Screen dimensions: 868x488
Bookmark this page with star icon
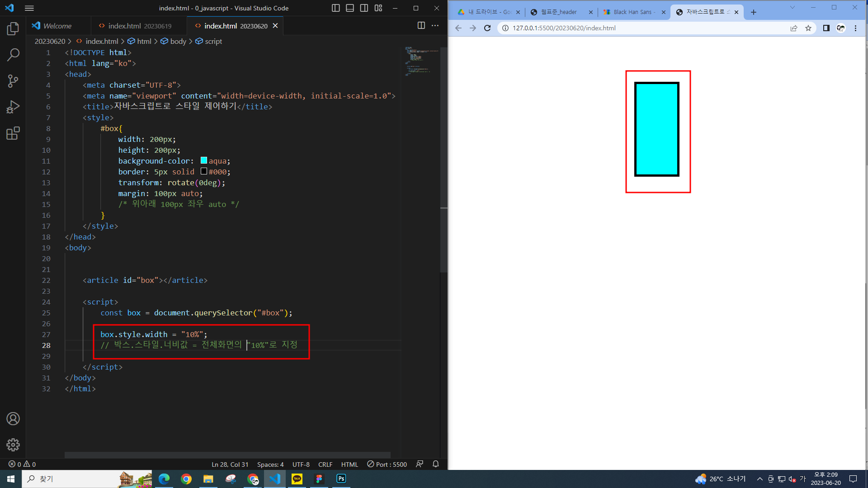(x=808, y=28)
